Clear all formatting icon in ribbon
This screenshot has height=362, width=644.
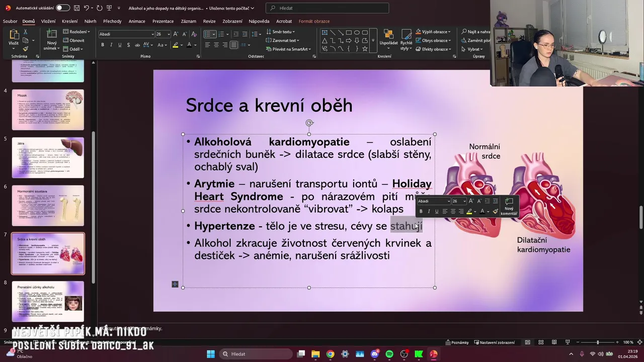click(x=194, y=34)
